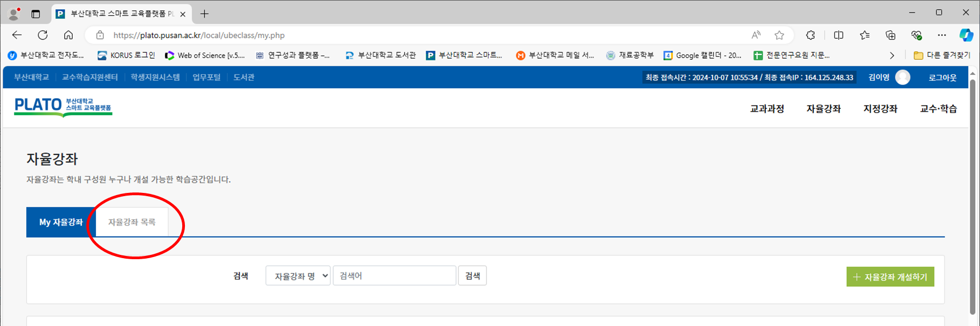Screen dimensions: 980x326
Task: Expand the 자율강좌 명 search dropdown
Action: pos(298,276)
